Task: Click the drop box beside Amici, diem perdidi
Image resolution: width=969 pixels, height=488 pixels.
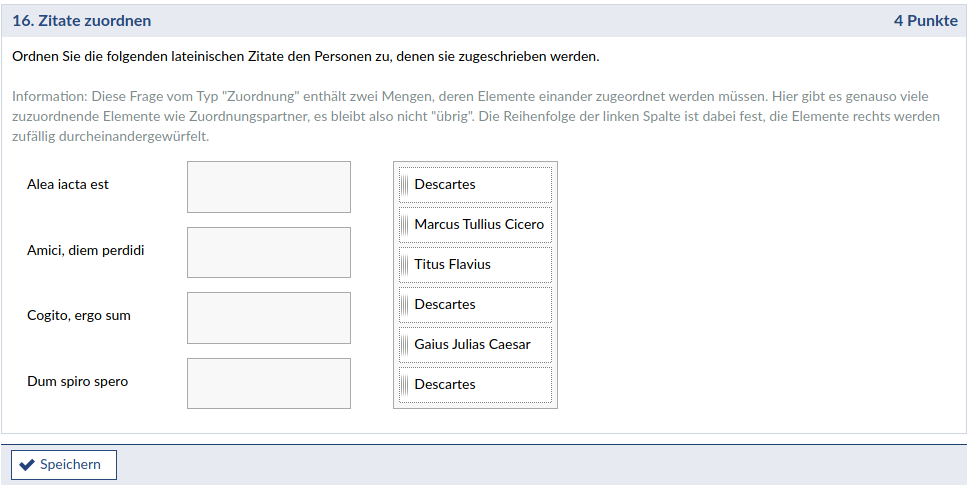Action: coord(268,252)
